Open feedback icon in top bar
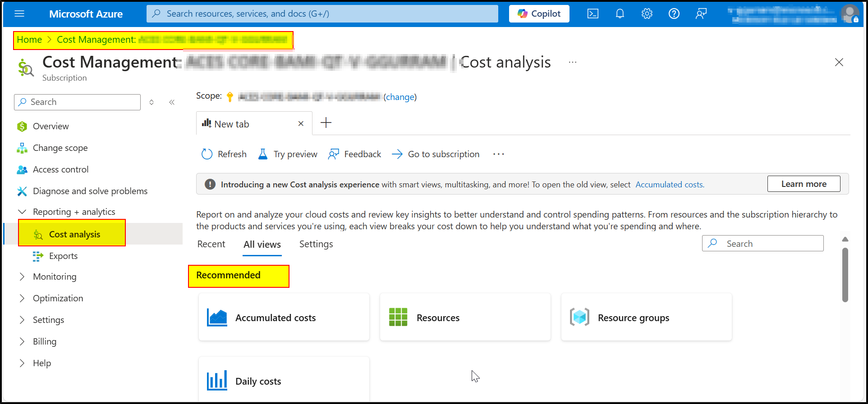Viewport: 868px width, 404px height. coord(701,14)
